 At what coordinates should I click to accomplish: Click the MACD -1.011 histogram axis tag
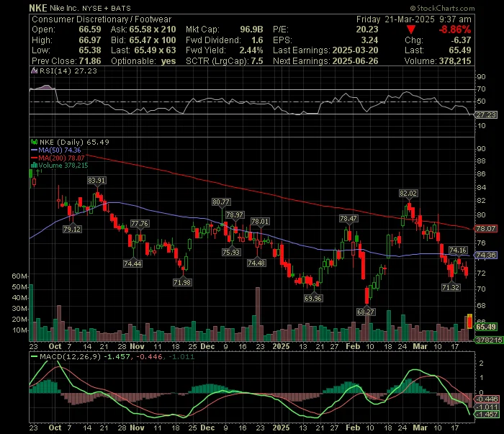pos(487,407)
